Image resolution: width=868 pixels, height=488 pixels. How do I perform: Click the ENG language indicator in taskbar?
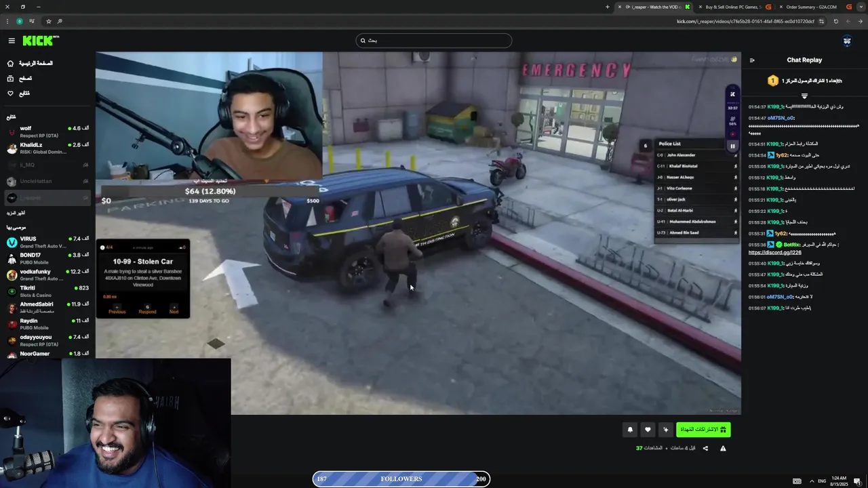point(822,481)
